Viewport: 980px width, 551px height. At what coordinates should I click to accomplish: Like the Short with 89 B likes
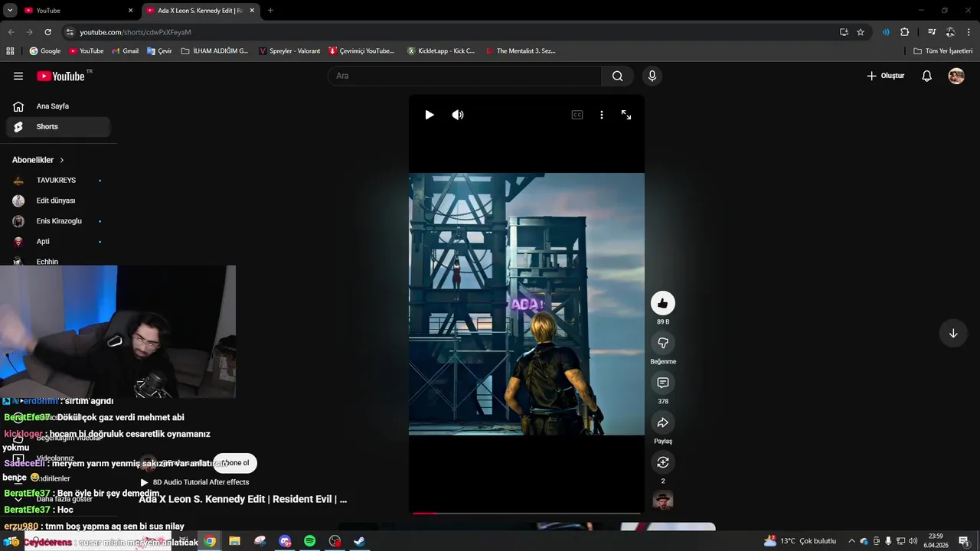[x=663, y=303]
